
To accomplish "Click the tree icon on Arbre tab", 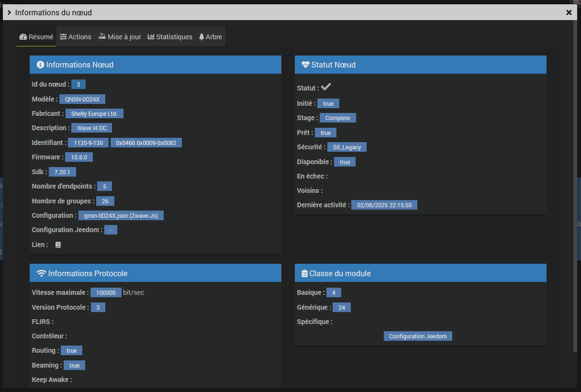I will click(201, 37).
